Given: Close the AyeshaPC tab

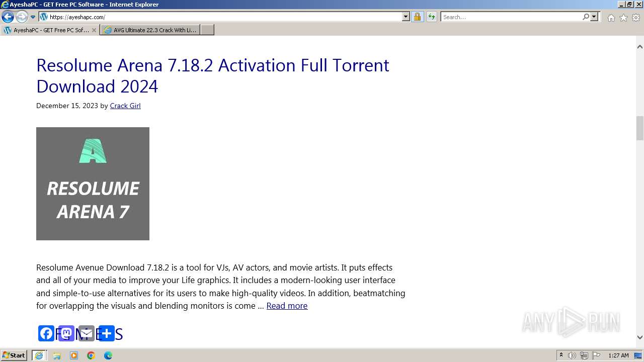Looking at the screenshot, I should click(94, 30).
